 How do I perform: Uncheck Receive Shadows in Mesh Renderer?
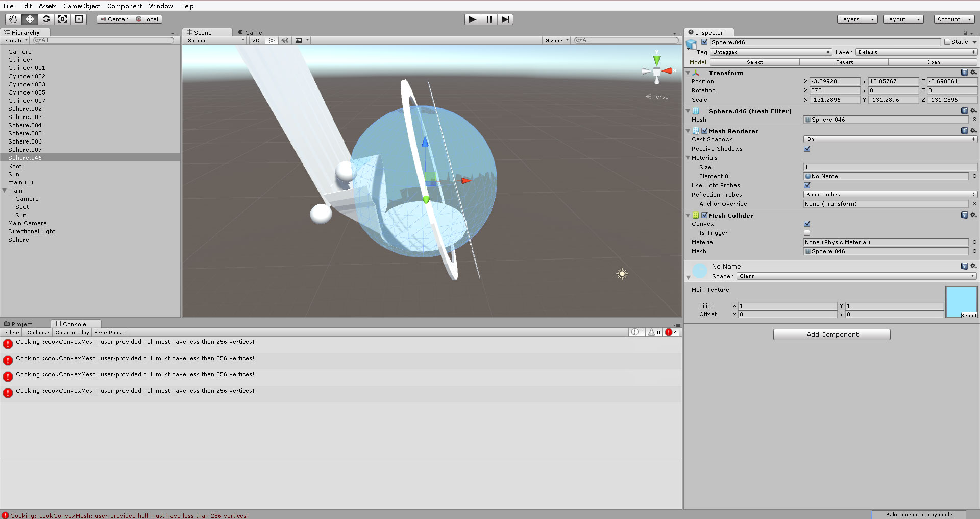806,149
